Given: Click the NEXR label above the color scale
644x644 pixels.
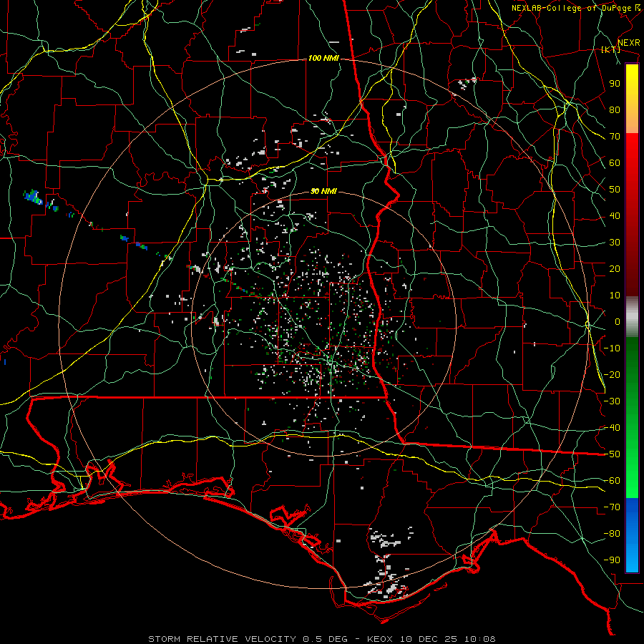Looking at the screenshot, I should 629,43.
